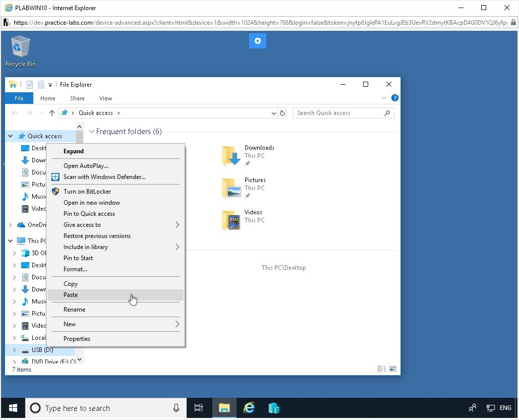
Task: Open the File Explorer help question mark
Action: 394,98
